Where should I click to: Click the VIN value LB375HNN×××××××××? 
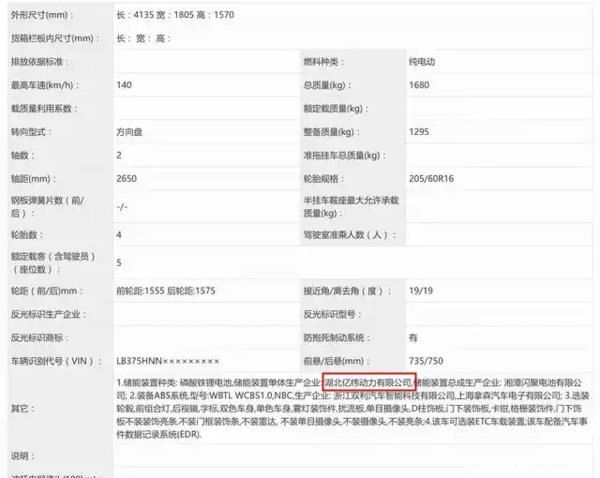[x=168, y=361]
